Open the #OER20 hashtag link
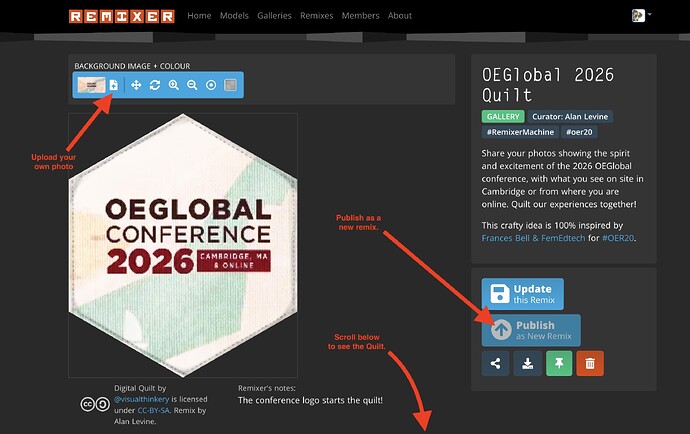The height and width of the screenshot is (434, 690). tap(618, 238)
